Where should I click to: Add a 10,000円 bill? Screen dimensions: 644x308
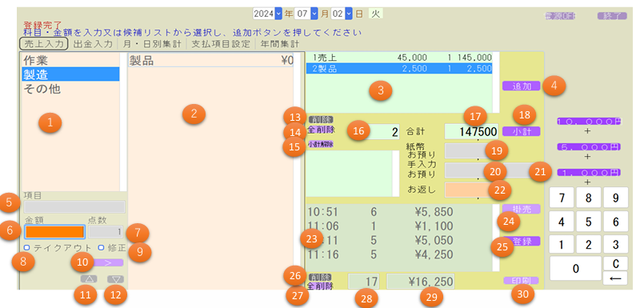point(589,122)
